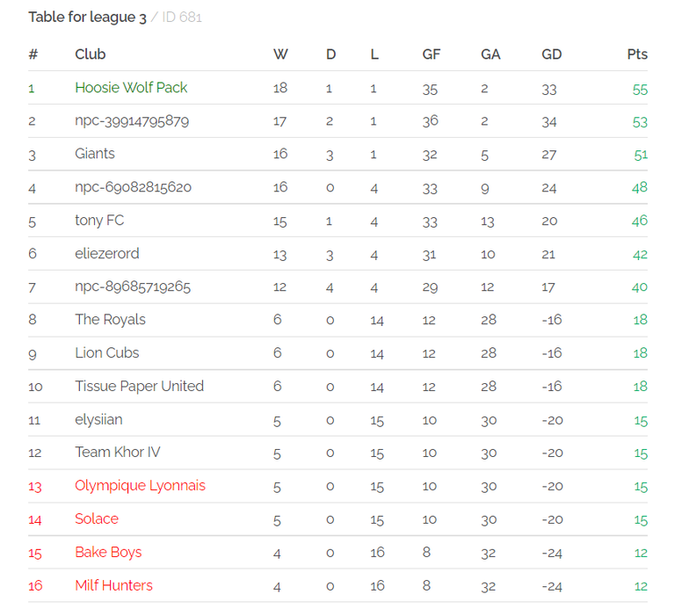
Task: Open Team Khor IV club page
Action: click(x=118, y=453)
